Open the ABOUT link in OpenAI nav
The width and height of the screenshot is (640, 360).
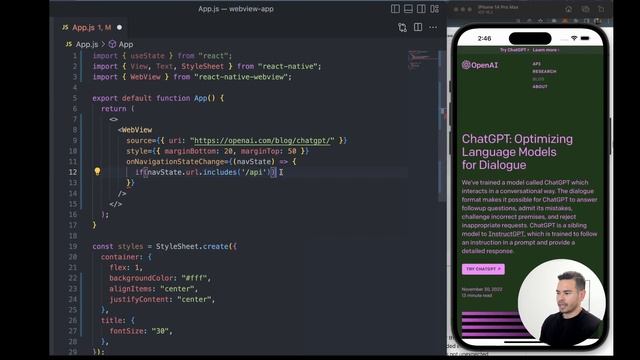point(540,87)
